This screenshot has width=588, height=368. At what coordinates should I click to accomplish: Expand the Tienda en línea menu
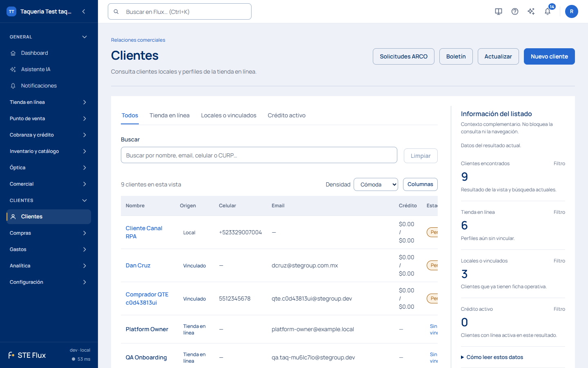49,102
